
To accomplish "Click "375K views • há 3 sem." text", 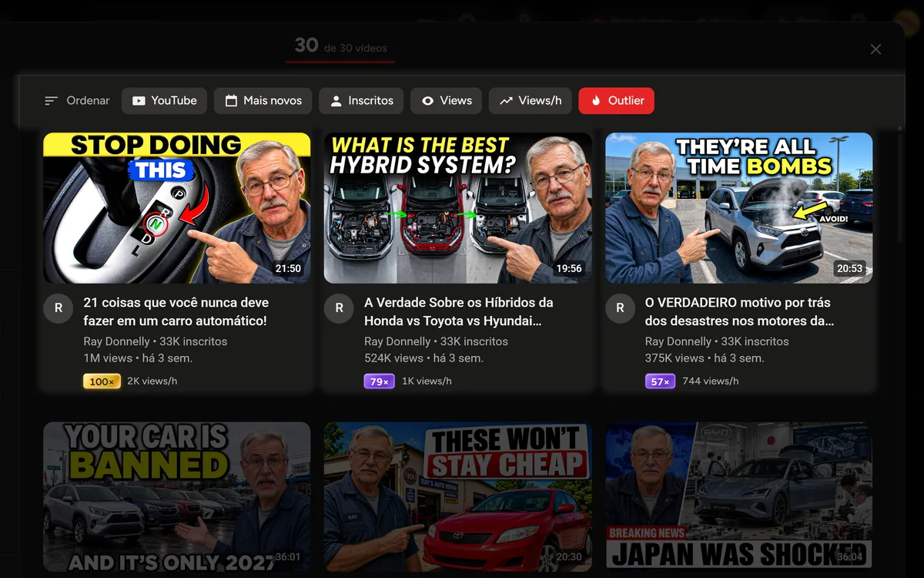I will pos(705,358).
